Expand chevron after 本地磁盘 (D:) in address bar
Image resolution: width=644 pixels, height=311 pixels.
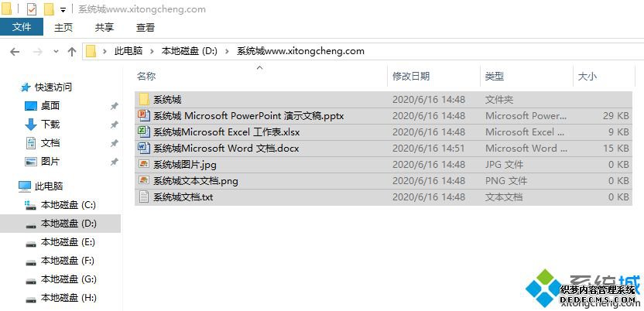click(x=227, y=51)
